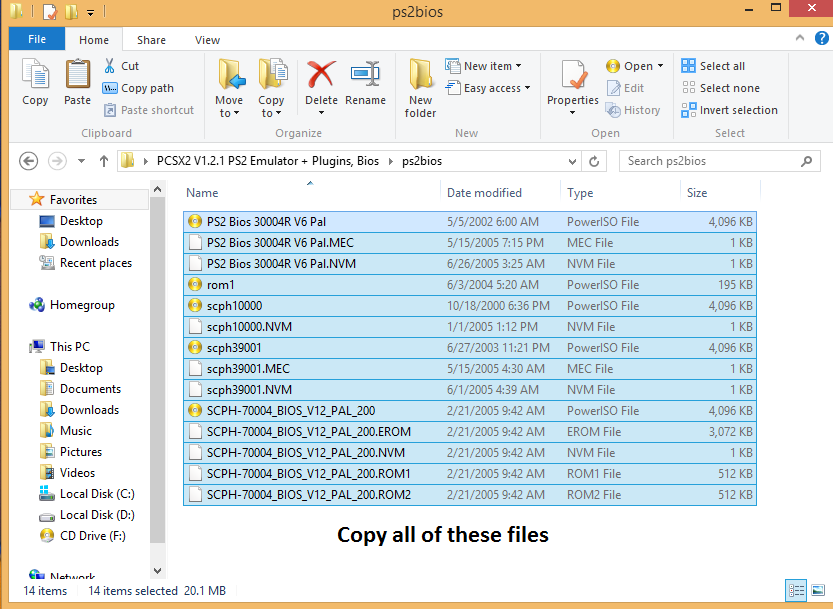Screen dimensions: 833x609
Task: Select the scph10000.NVM file
Action: 470,327
